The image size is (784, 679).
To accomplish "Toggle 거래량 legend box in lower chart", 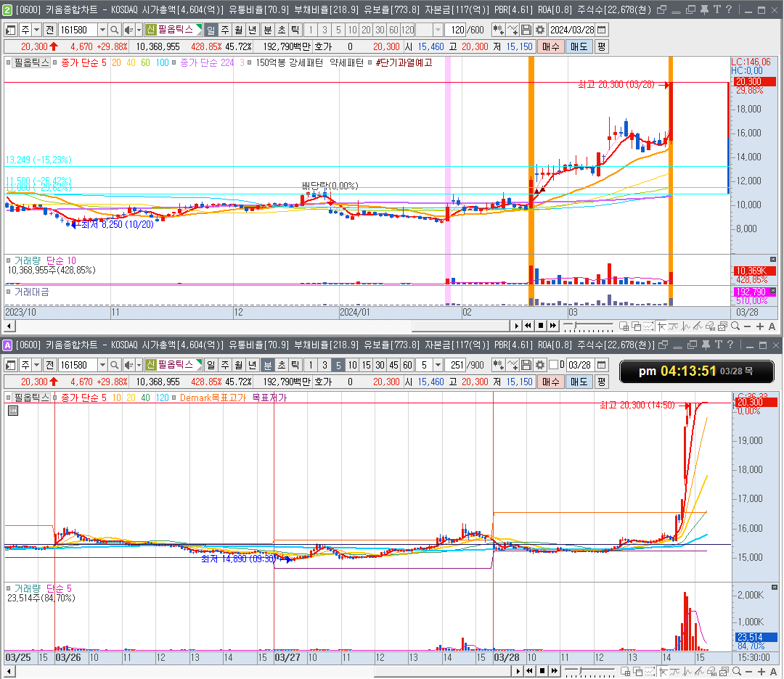I will (x=9, y=588).
